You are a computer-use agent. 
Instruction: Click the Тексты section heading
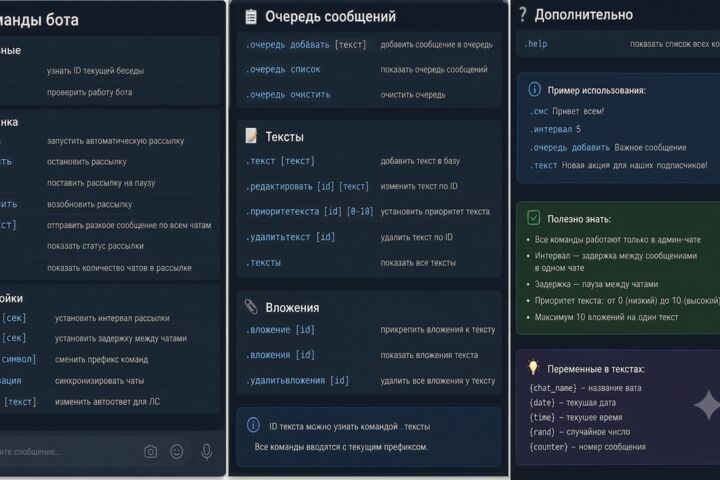(x=284, y=136)
